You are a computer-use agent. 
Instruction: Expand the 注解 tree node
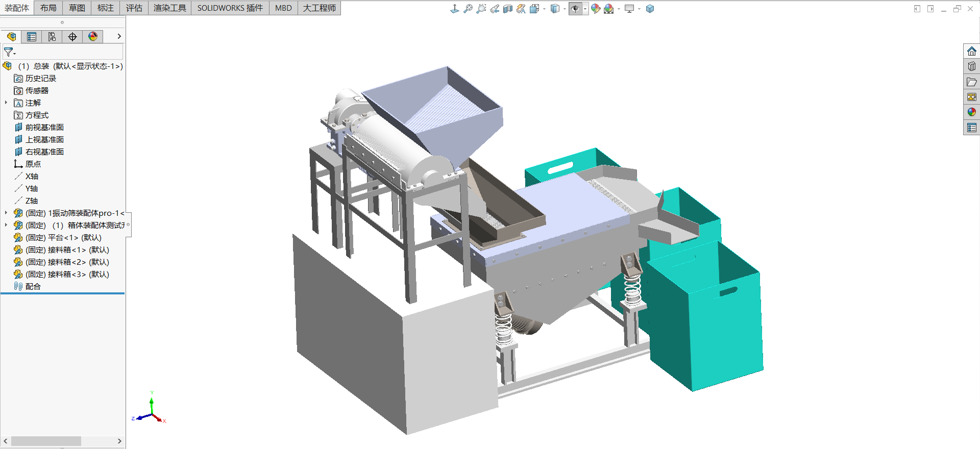[x=6, y=103]
